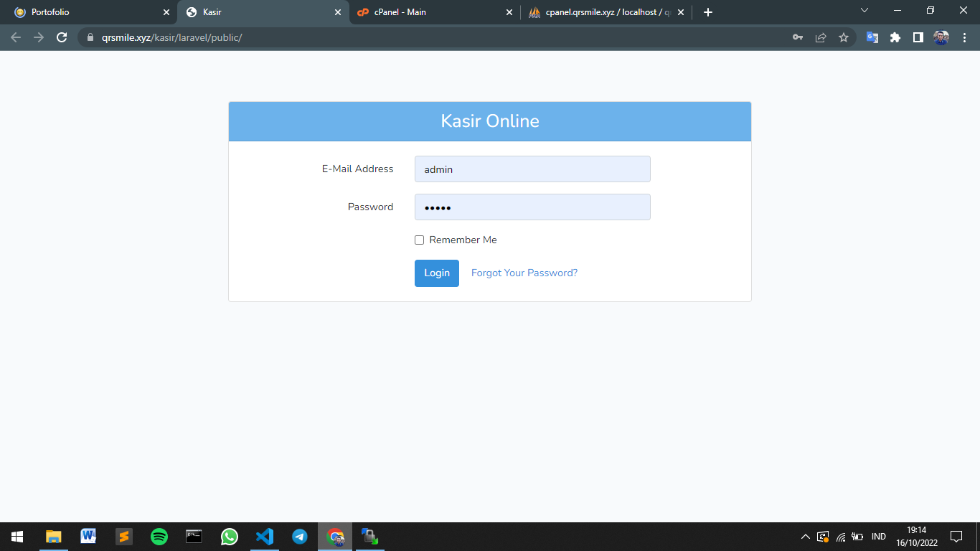The width and height of the screenshot is (980, 551).
Task: Open WhatsApp from the taskbar
Action: tap(230, 537)
